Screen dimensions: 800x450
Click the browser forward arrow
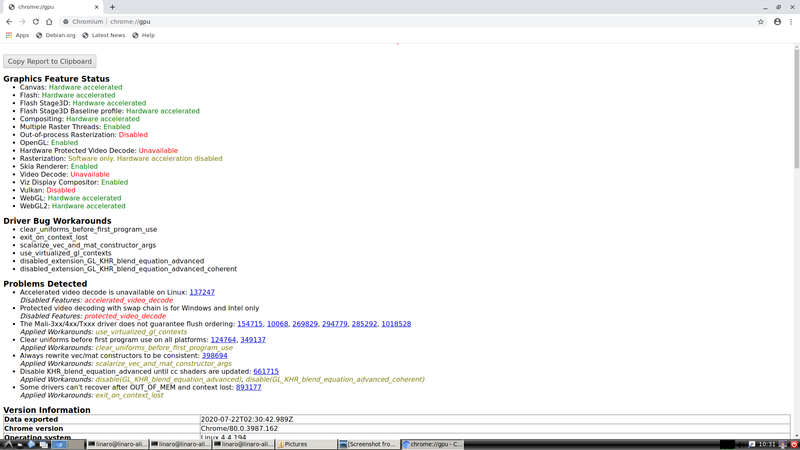pos(22,22)
